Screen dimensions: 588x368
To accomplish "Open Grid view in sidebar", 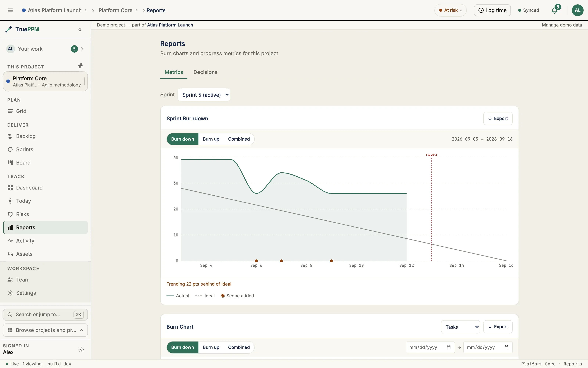I will tap(45, 111).
